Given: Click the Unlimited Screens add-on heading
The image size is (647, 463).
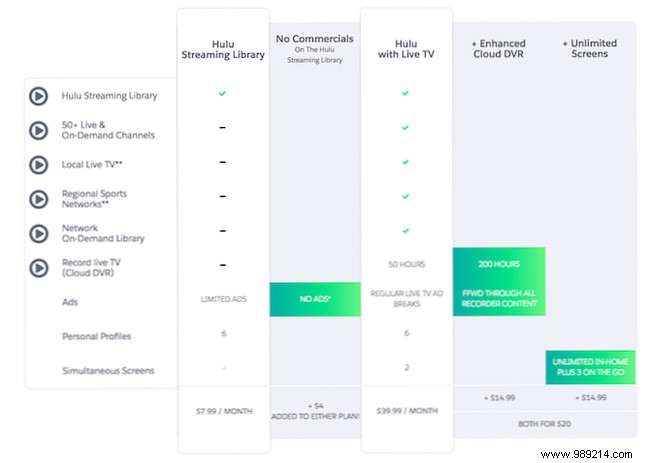Looking at the screenshot, I should pyautogui.click(x=589, y=50).
